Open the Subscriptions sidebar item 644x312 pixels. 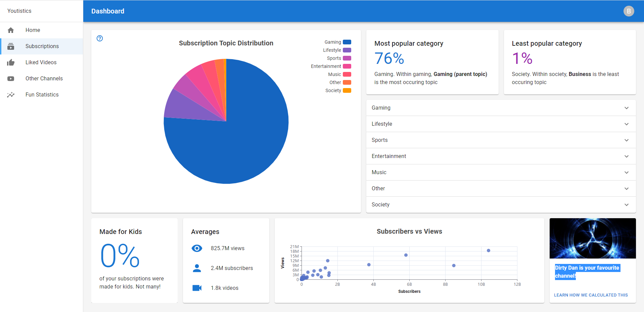[42, 46]
